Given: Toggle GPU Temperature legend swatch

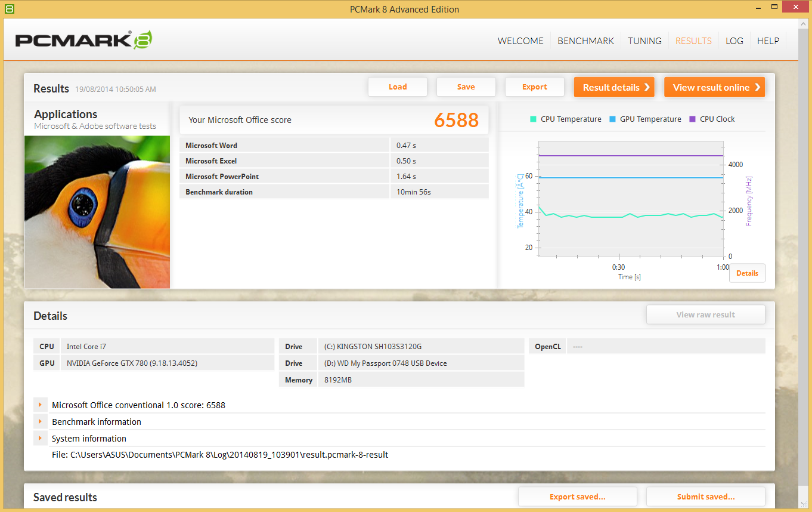Looking at the screenshot, I should (612, 119).
